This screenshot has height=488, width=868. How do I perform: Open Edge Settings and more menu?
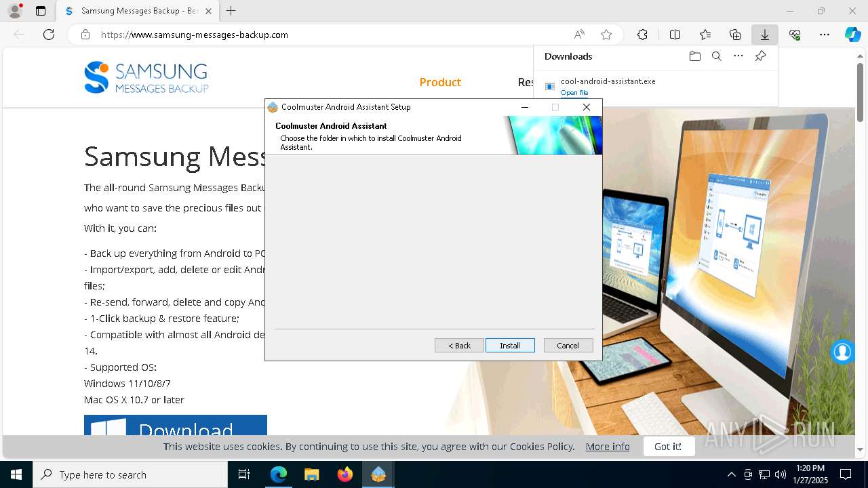[825, 35]
